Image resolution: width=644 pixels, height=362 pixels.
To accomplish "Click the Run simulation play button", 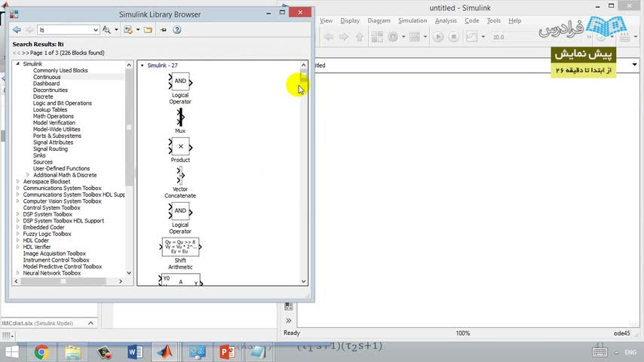I will click(x=438, y=37).
